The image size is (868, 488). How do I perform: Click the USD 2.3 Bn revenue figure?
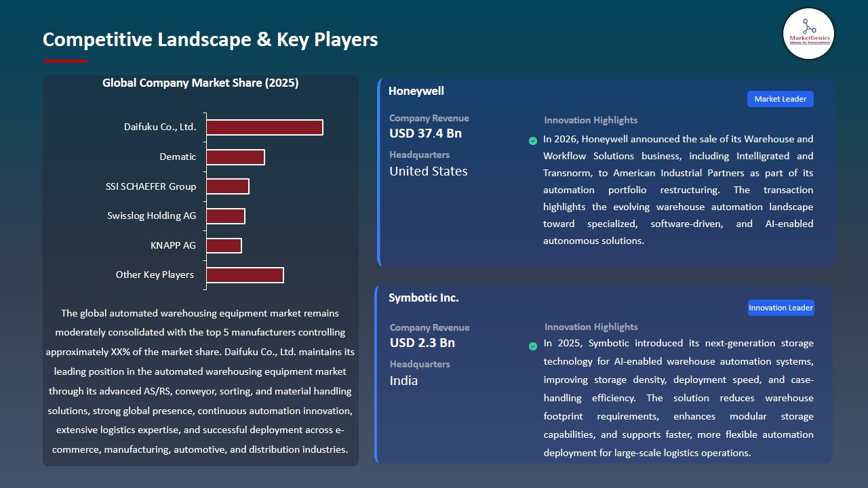click(x=422, y=343)
